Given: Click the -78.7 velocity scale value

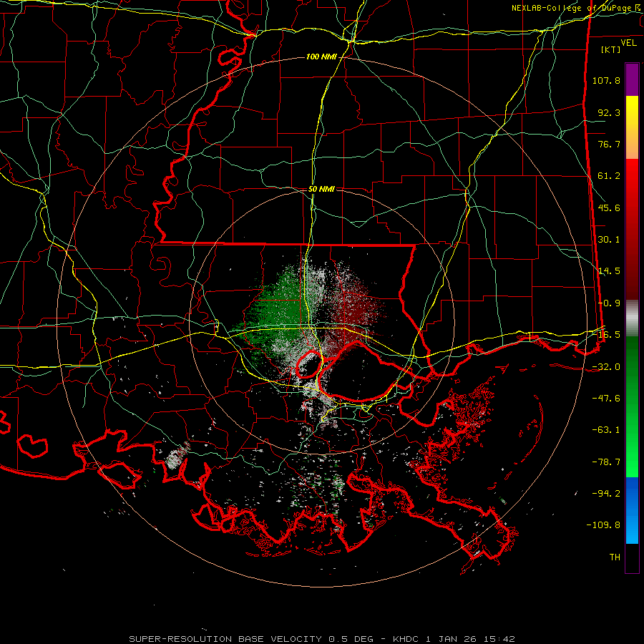Looking at the screenshot, I should (x=606, y=462).
